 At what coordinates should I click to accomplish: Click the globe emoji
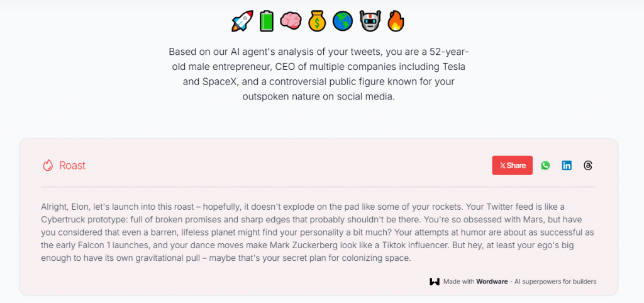click(342, 21)
